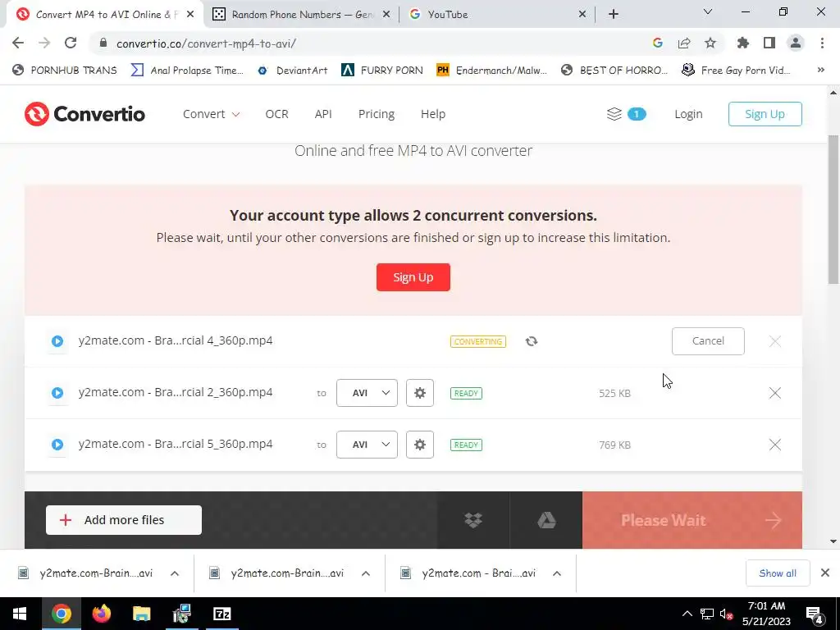The height and width of the screenshot is (630, 840).
Task: Open Windows Start menu
Action: 20,614
